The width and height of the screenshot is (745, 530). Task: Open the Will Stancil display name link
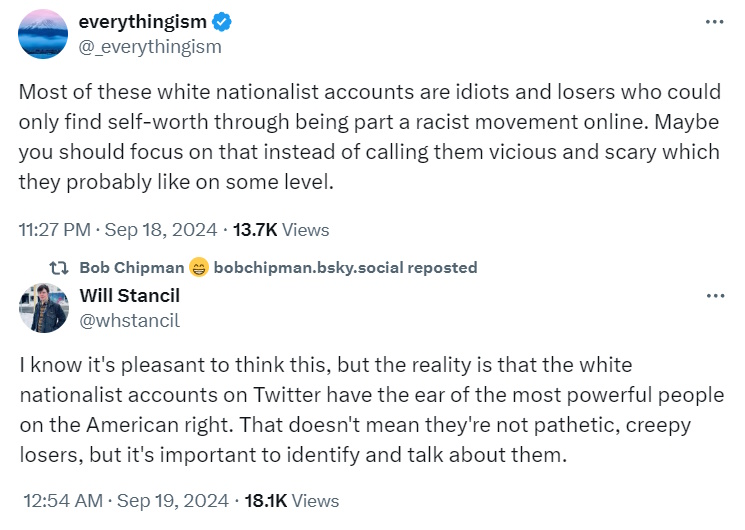tap(130, 296)
